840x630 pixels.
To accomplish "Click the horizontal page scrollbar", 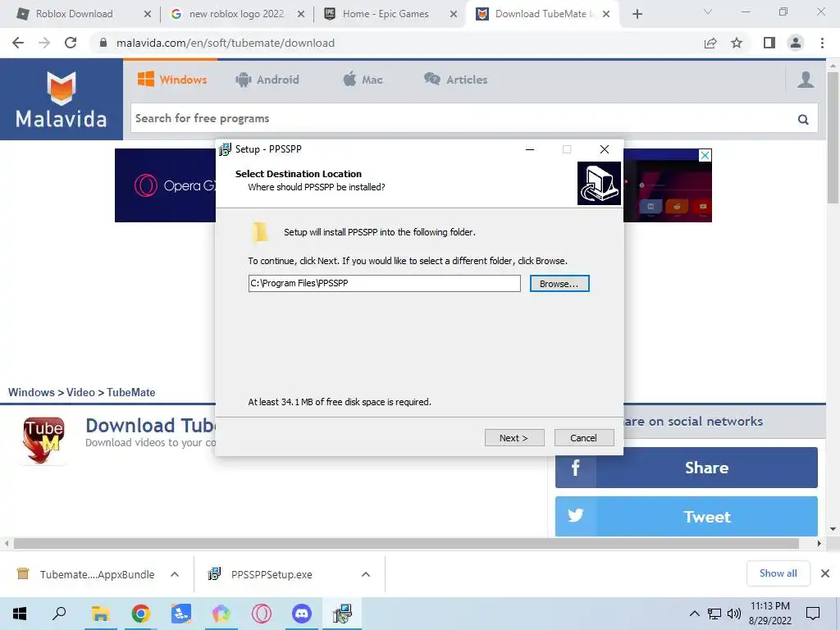I will point(406,543).
